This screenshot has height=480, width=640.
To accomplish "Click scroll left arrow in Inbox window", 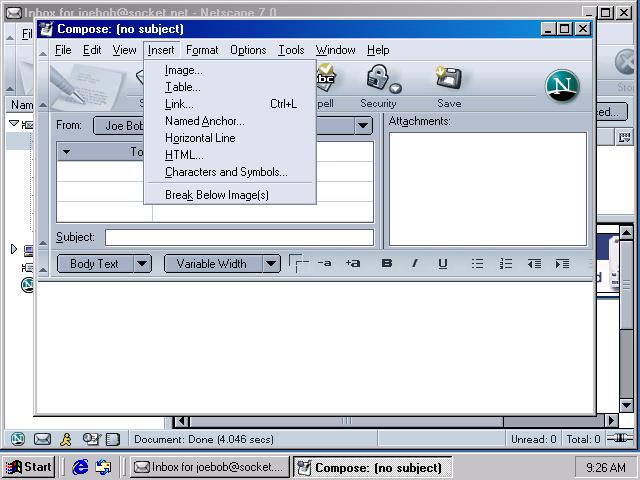I will pos(181,420).
